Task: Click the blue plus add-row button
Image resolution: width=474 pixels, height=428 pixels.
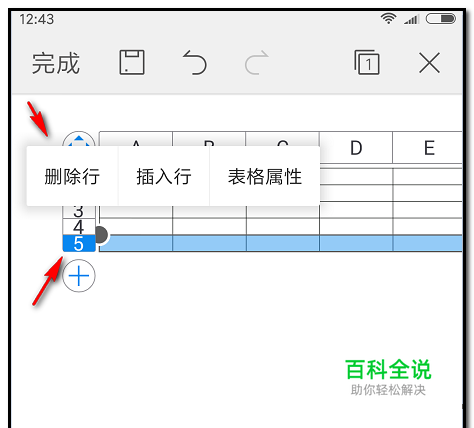Action: [79, 276]
